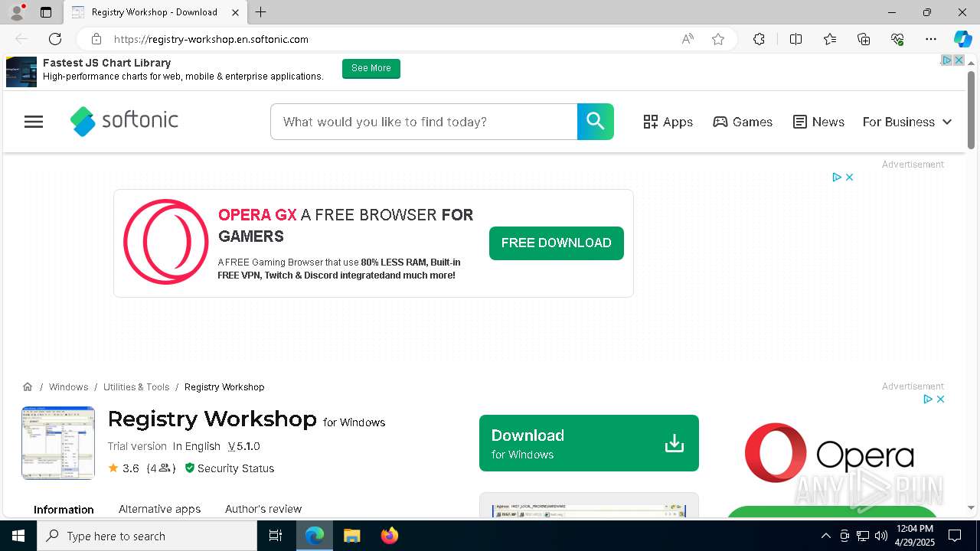Viewport: 980px width, 551px height.
Task: Open the Windows Start menu
Action: click(18, 536)
